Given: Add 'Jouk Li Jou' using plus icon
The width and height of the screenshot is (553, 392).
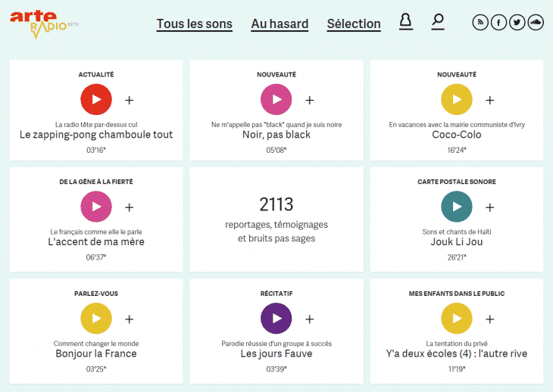Looking at the screenshot, I should (x=489, y=207).
